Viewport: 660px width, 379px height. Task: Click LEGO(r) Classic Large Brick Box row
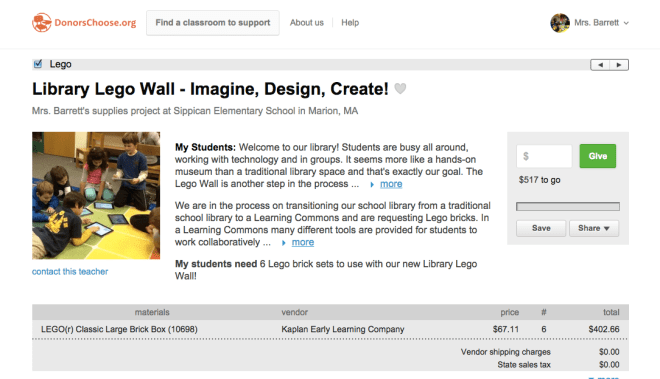(330, 329)
